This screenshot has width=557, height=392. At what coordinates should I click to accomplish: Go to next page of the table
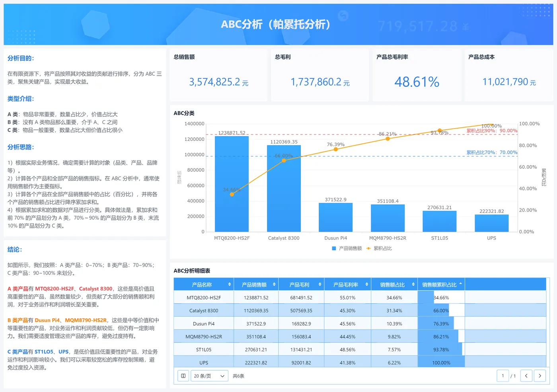coord(540,376)
